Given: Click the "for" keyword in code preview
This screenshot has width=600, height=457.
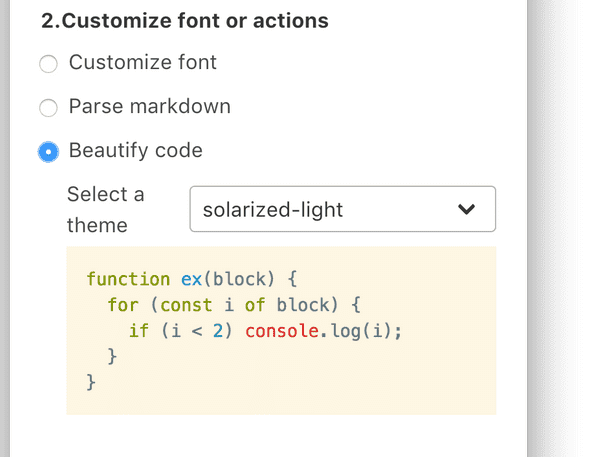Looking at the screenshot, I should tap(123, 305).
